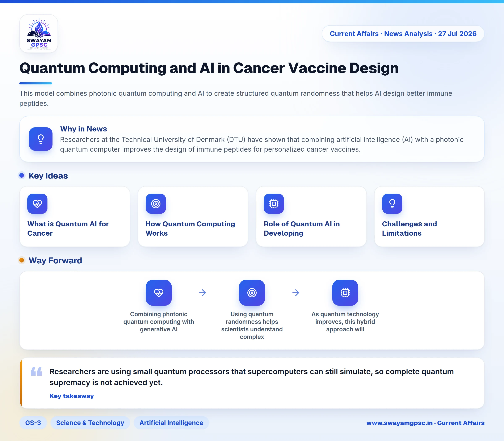Open the What is Quantum AI for Cancer card title
This screenshot has width=504, height=441.
click(68, 229)
